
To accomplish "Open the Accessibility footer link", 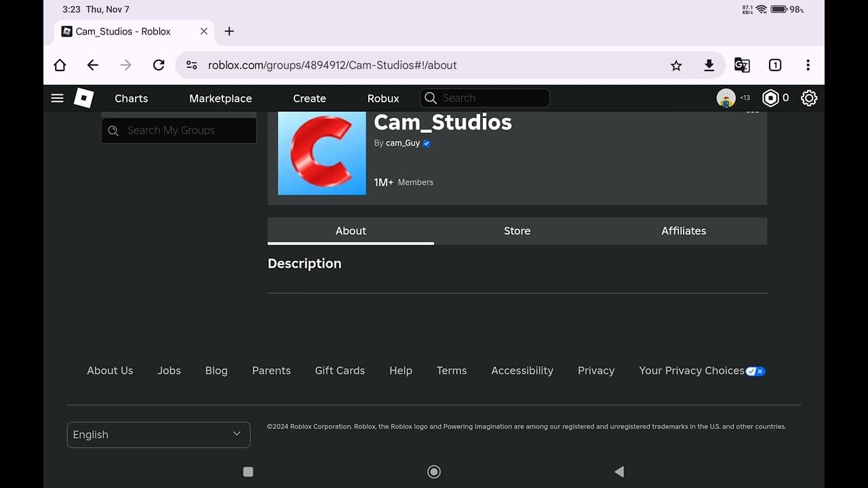I will coord(522,371).
